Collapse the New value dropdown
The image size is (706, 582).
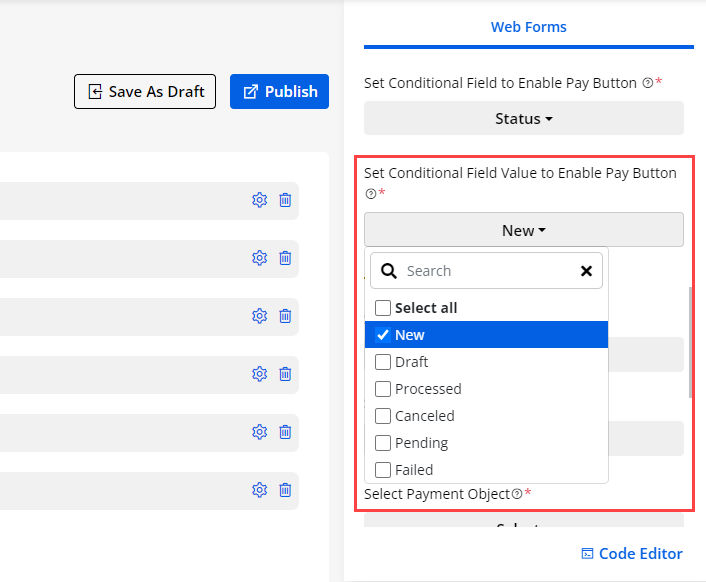coord(524,230)
